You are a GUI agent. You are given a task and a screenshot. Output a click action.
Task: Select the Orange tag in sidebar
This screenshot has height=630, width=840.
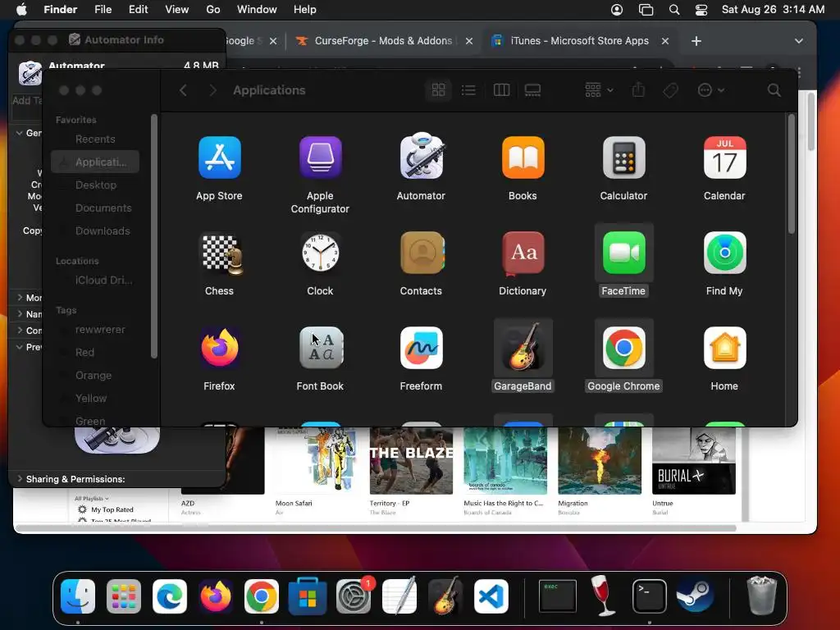[95, 376]
